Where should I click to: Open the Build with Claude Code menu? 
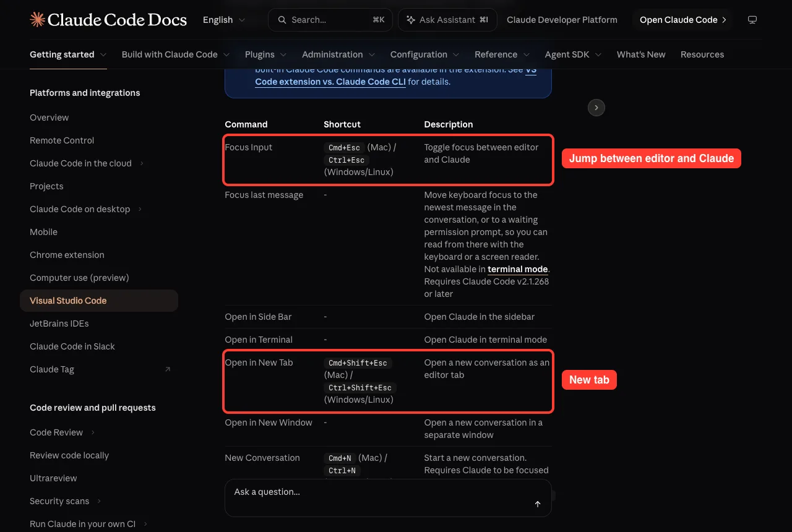point(176,54)
